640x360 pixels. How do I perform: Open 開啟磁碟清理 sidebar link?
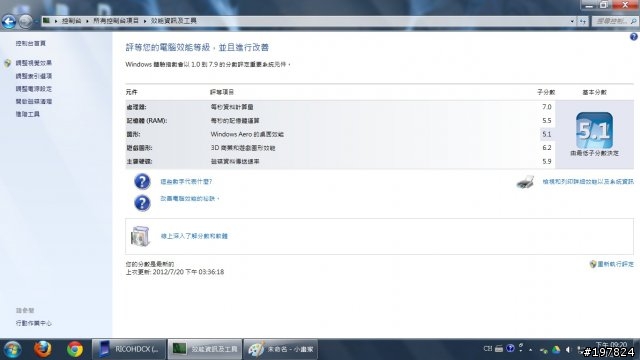pos(33,101)
